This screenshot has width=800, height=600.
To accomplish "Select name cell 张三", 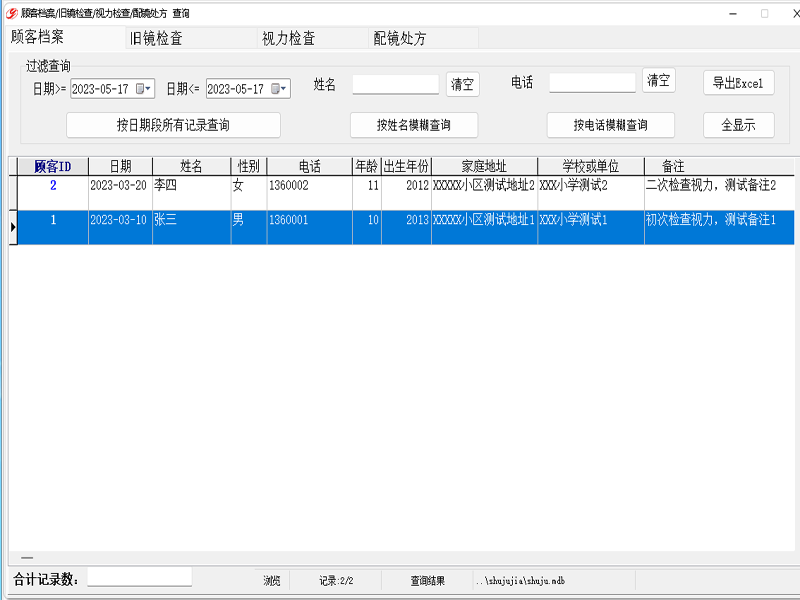I will tap(191, 227).
